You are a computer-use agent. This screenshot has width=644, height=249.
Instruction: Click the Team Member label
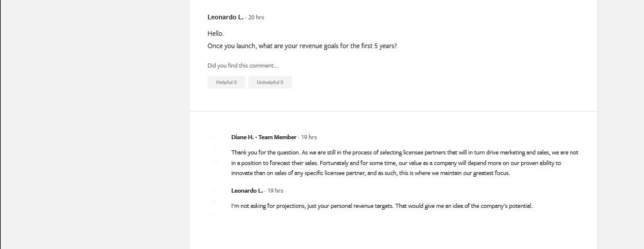coord(277,137)
